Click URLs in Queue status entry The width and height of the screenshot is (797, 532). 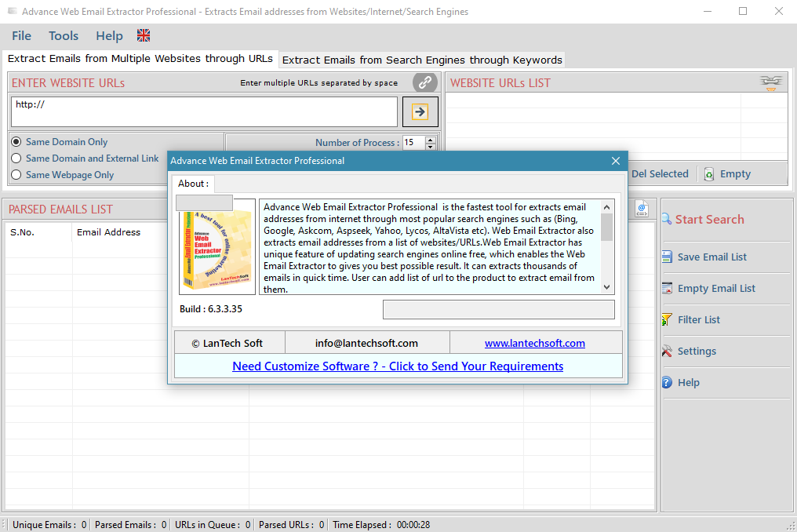click(213, 525)
